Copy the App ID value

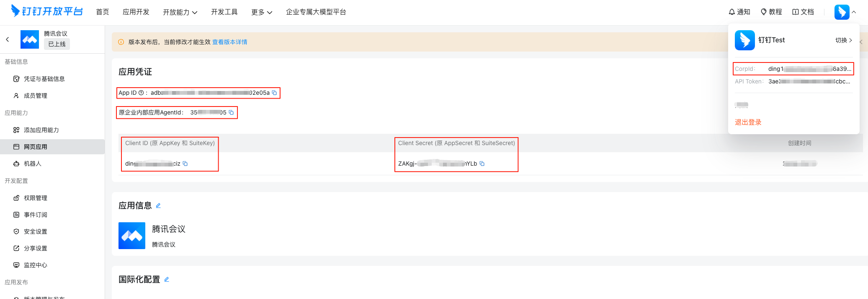tap(275, 93)
